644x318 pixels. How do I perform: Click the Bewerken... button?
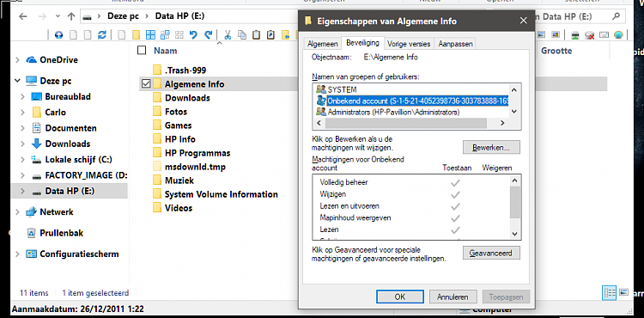tap(491, 147)
